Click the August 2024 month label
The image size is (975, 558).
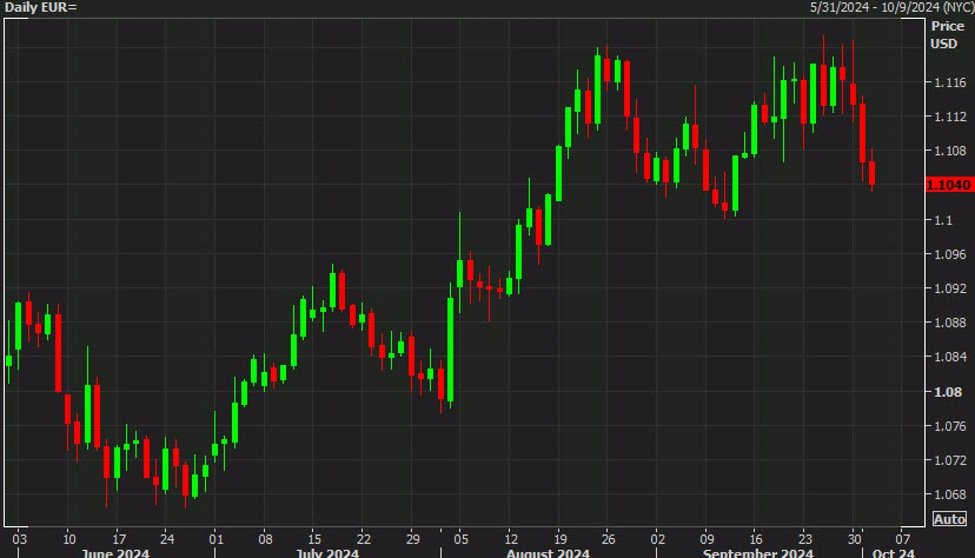pos(548,553)
